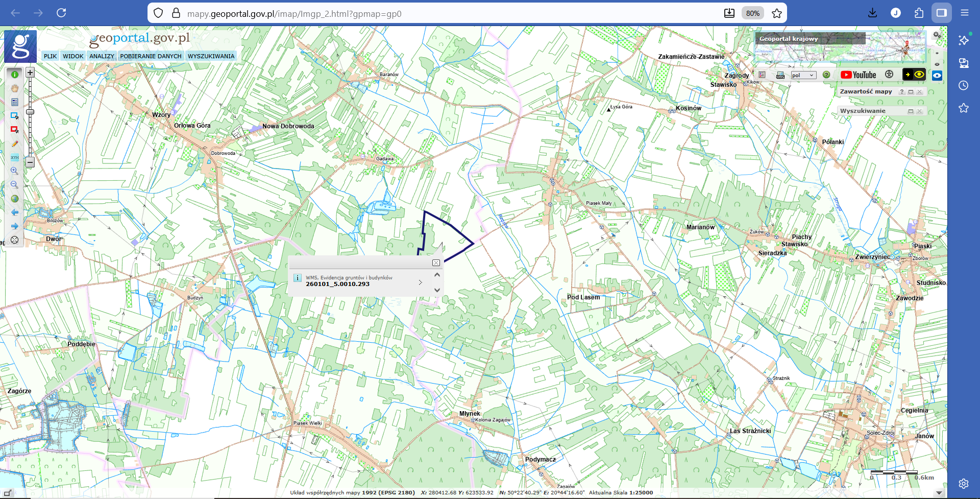Open the ANALIZY menu

pyautogui.click(x=102, y=56)
